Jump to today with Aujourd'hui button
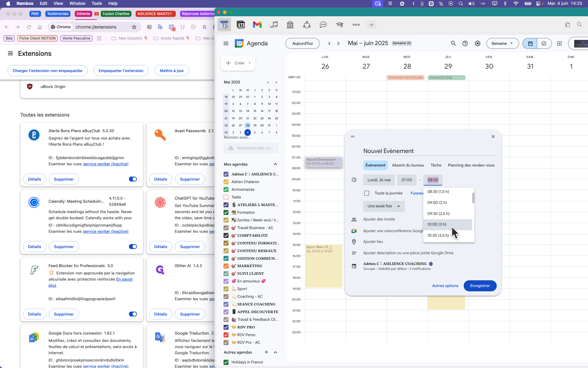588x368 pixels. pyautogui.click(x=302, y=44)
